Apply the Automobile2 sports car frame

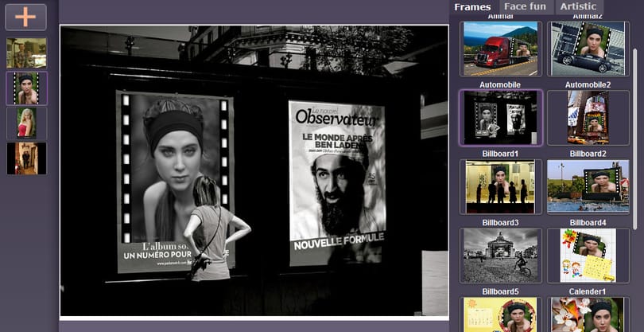coord(588,49)
